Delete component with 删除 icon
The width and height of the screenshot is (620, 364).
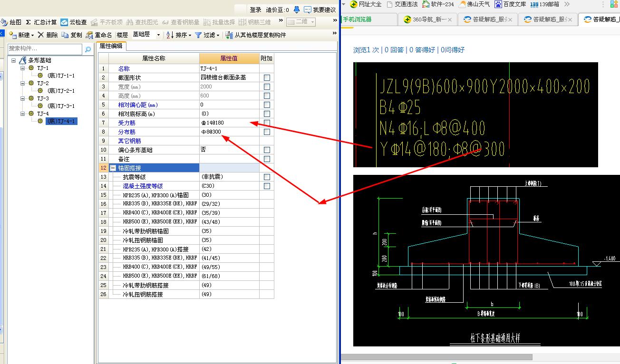pos(41,35)
